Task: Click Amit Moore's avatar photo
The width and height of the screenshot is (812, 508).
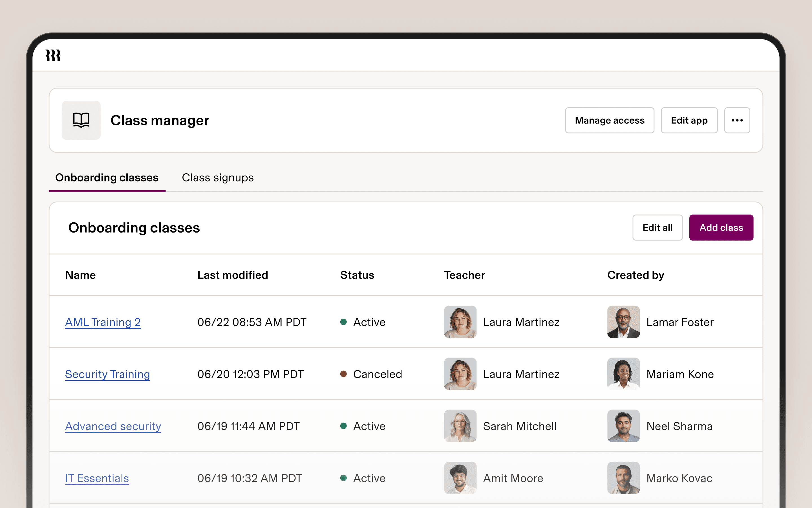Action: coord(460,478)
